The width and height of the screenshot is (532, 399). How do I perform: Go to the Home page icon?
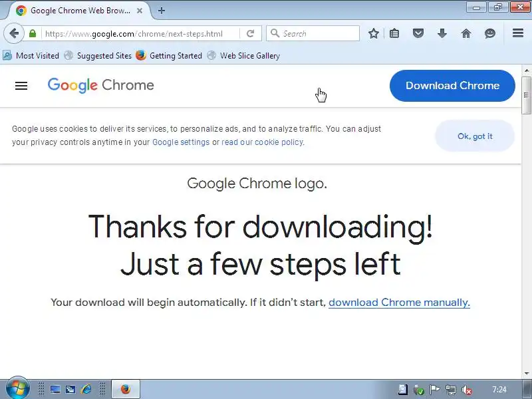[x=466, y=33]
